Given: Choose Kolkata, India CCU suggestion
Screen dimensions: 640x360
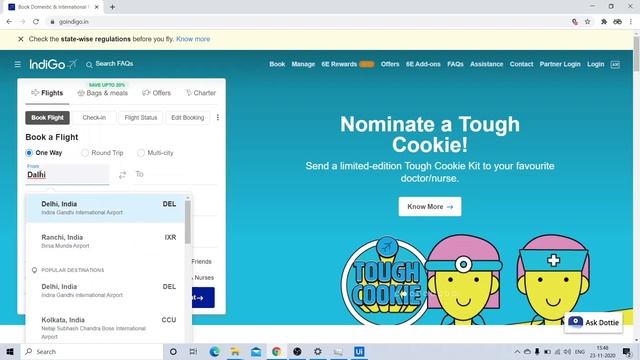Looking at the screenshot, I should coord(105,328).
